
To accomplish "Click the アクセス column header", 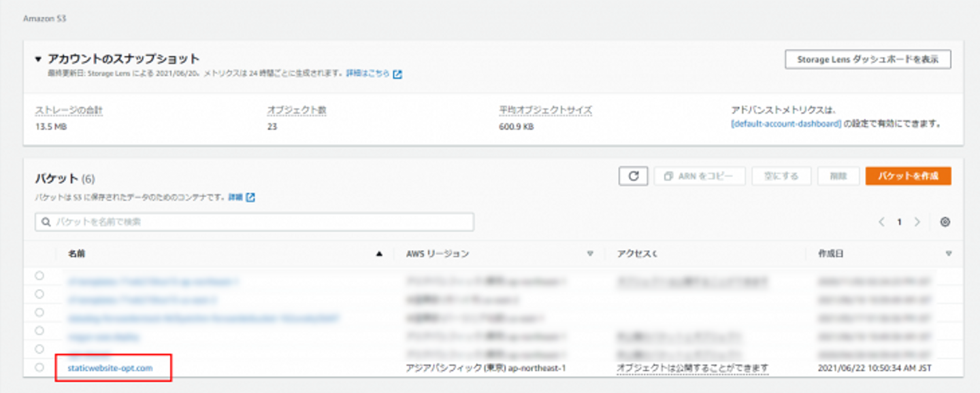I will point(637,254).
